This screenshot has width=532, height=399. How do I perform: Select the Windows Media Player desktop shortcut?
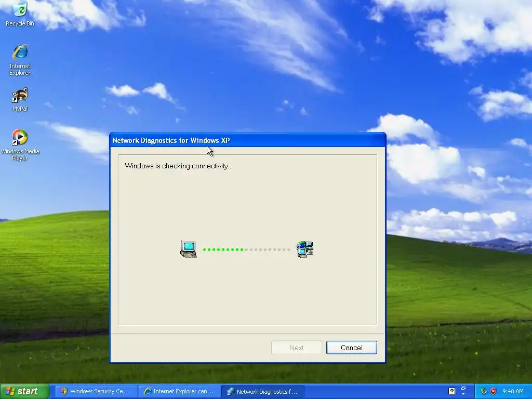(20, 144)
